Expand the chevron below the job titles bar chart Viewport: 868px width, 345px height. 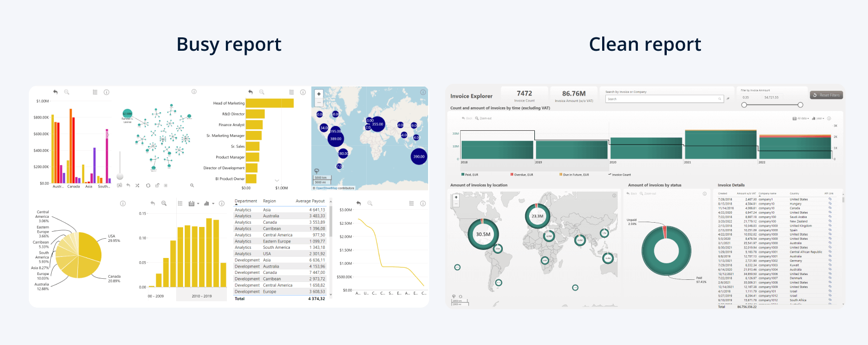tap(277, 181)
